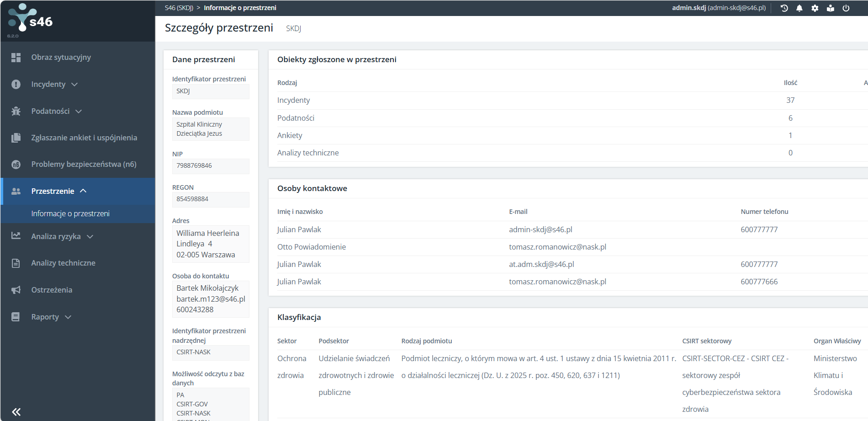Select Informacje o przestrzeni submenu item
This screenshot has height=421, width=868.
(70, 213)
